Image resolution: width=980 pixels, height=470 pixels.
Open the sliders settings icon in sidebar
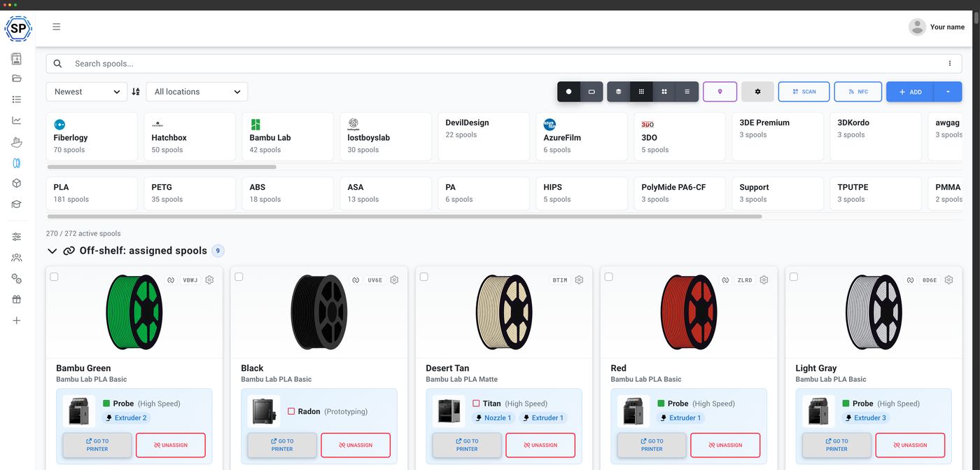click(x=17, y=237)
